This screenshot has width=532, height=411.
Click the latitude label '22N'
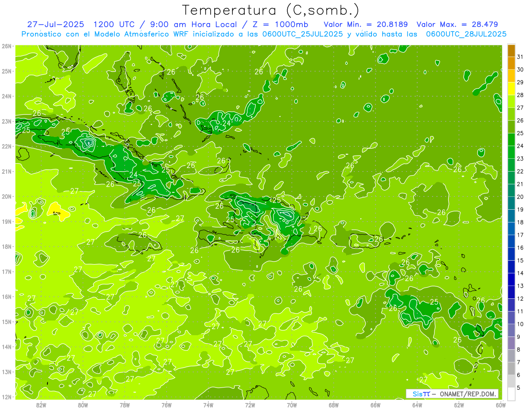[x=7, y=146]
